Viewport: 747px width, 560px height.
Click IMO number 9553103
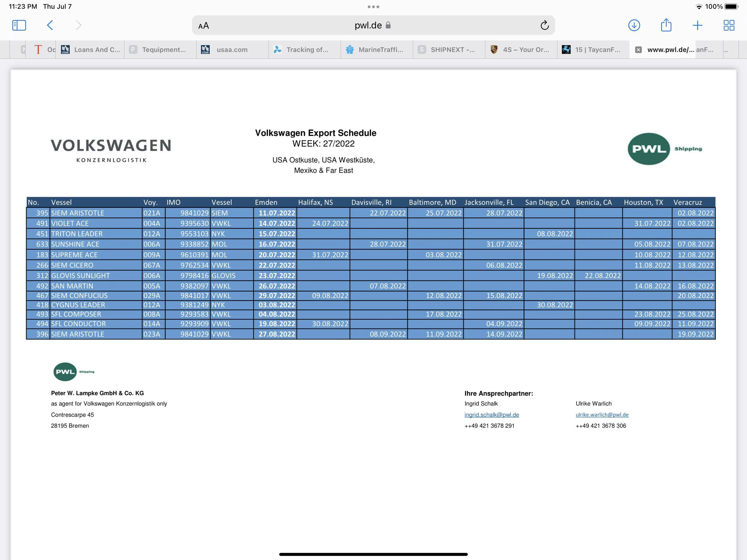point(194,234)
